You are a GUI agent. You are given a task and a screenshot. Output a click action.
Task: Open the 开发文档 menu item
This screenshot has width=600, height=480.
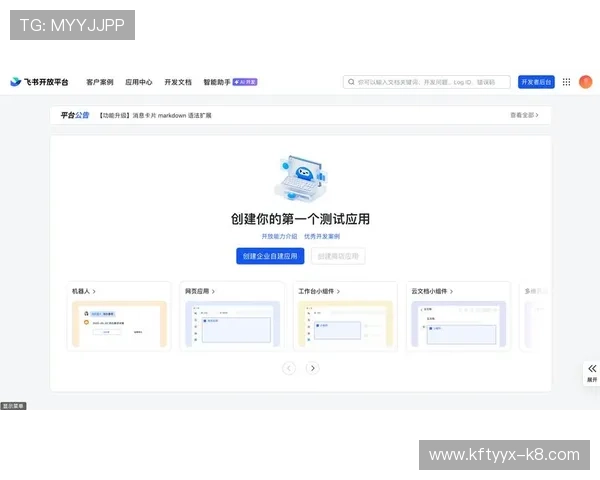pos(178,82)
